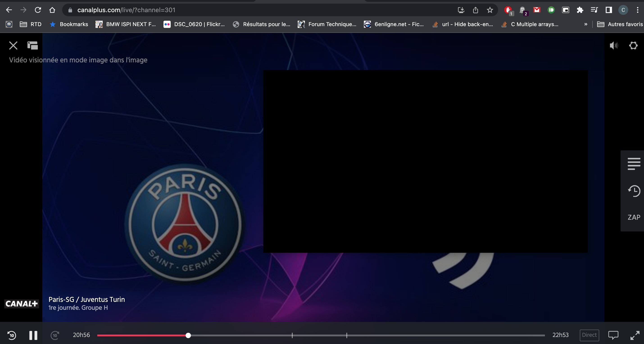
Task: Mute the player volume
Action: point(614,45)
